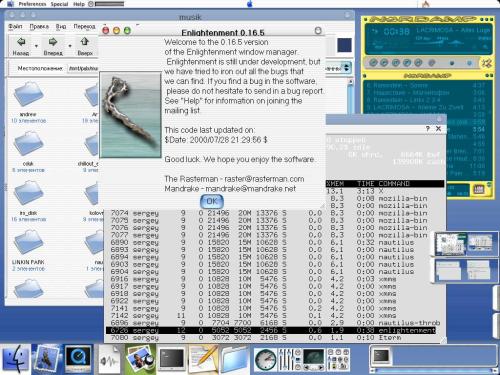Click the OK button in Enlightenment dialog
500x375 pixels.
[212, 201]
